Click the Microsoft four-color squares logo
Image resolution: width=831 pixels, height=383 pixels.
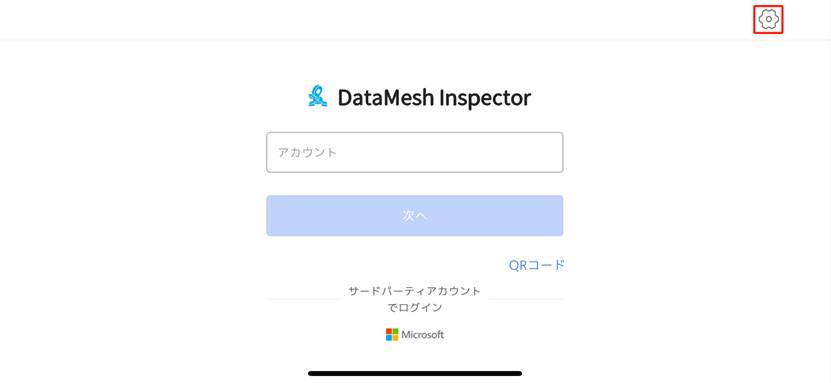point(392,334)
